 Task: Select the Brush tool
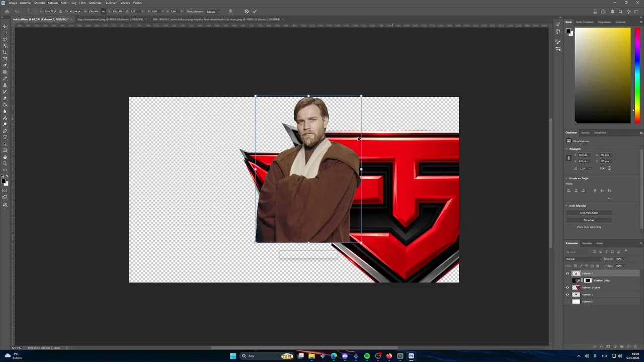pyautogui.click(x=5, y=78)
